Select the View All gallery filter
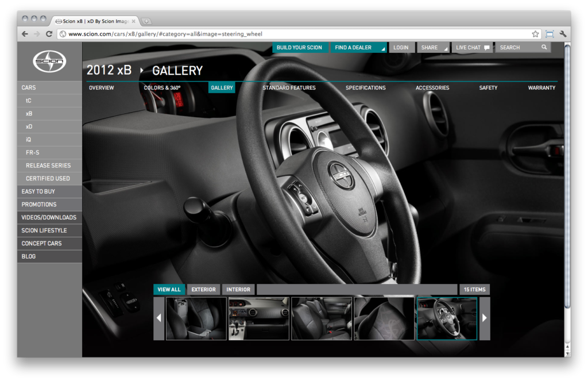Viewport: 588px width, 381px height. (x=169, y=290)
